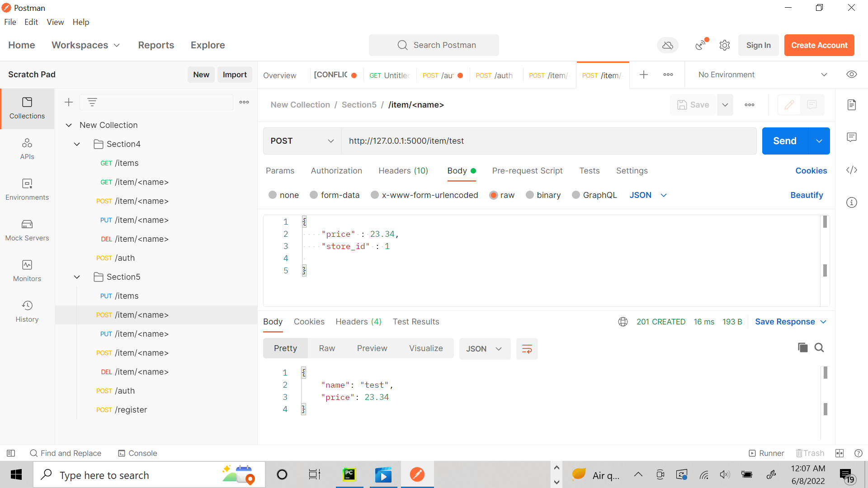Switch to the Pre-request Script tab
The height and width of the screenshot is (488, 868).
pyautogui.click(x=527, y=171)
